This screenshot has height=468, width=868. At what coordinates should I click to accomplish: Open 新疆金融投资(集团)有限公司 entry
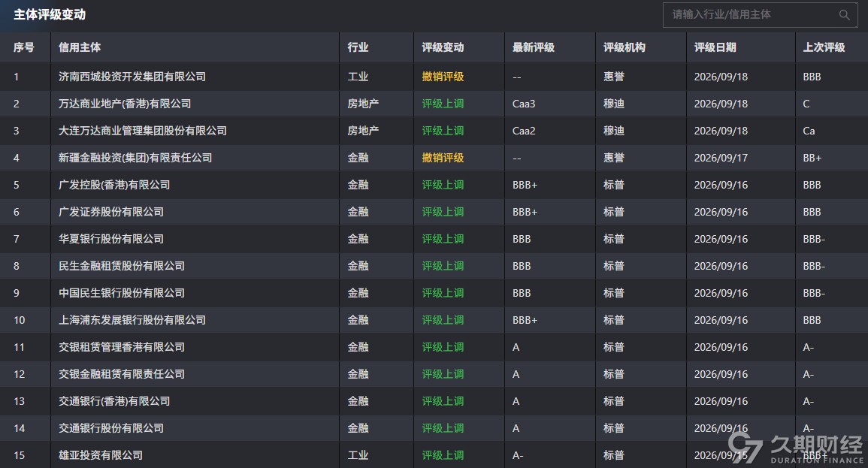(x=135, y=158)
